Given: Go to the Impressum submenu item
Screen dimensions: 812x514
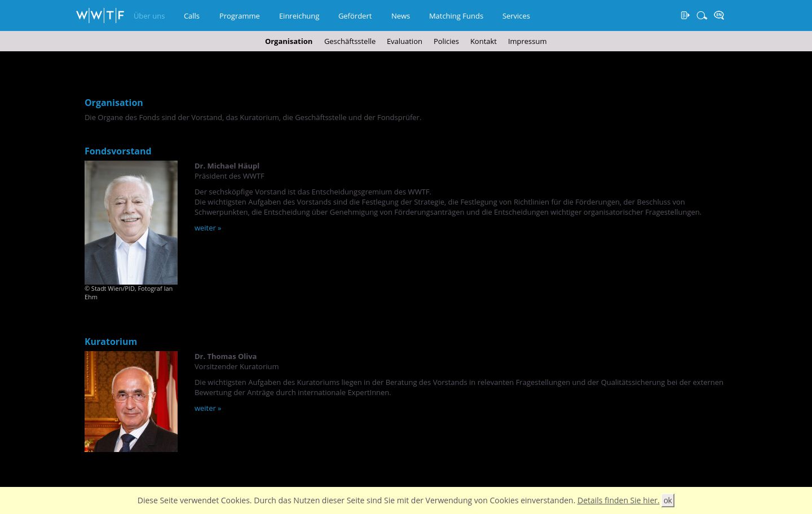Looking at the screenshot, I should pos(527,41).
